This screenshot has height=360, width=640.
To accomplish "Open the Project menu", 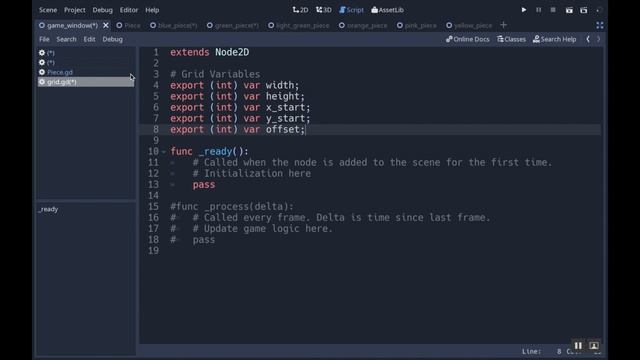I will click(75, 10).
